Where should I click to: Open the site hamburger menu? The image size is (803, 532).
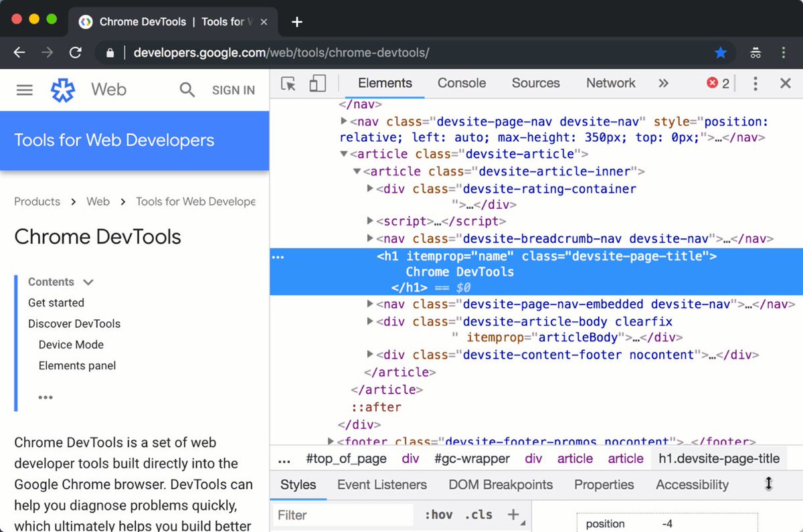click(24, 90)
